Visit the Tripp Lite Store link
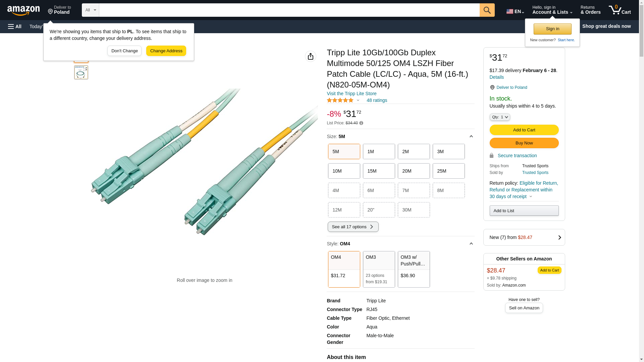The width and height of the screenshot is (644, 362). tap(352, 94)
